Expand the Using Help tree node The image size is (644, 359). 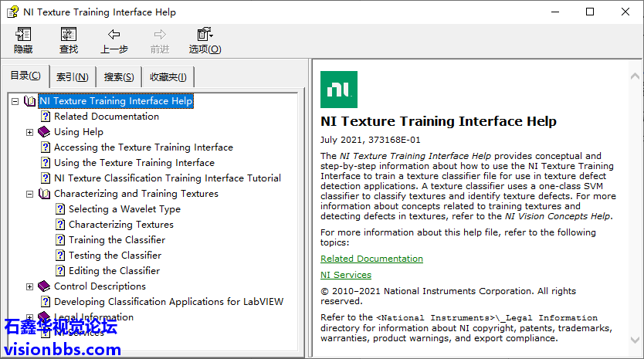point(30,132)
